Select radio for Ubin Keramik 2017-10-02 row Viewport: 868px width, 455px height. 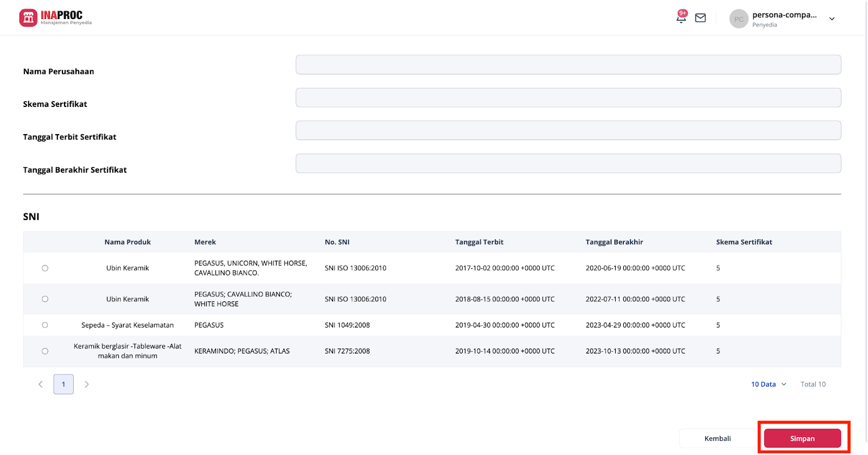coord(45,268)
